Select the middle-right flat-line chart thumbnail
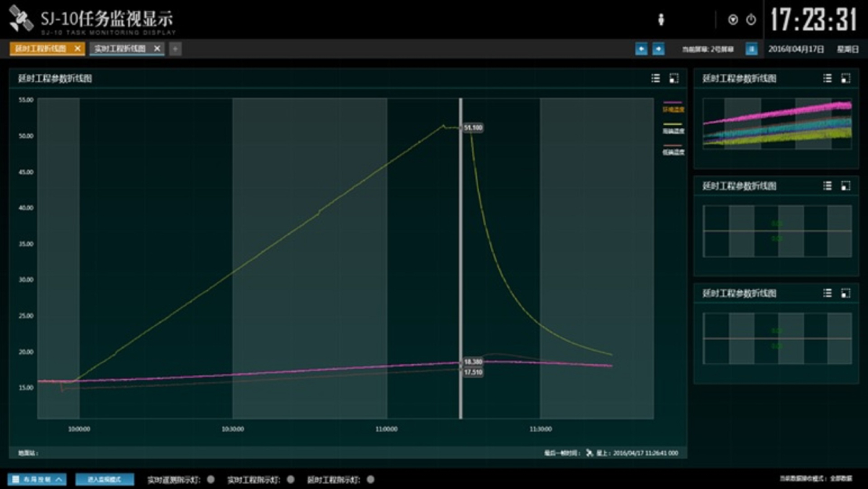This screenshot has width=868, height=489. click(x=777, y=231)
